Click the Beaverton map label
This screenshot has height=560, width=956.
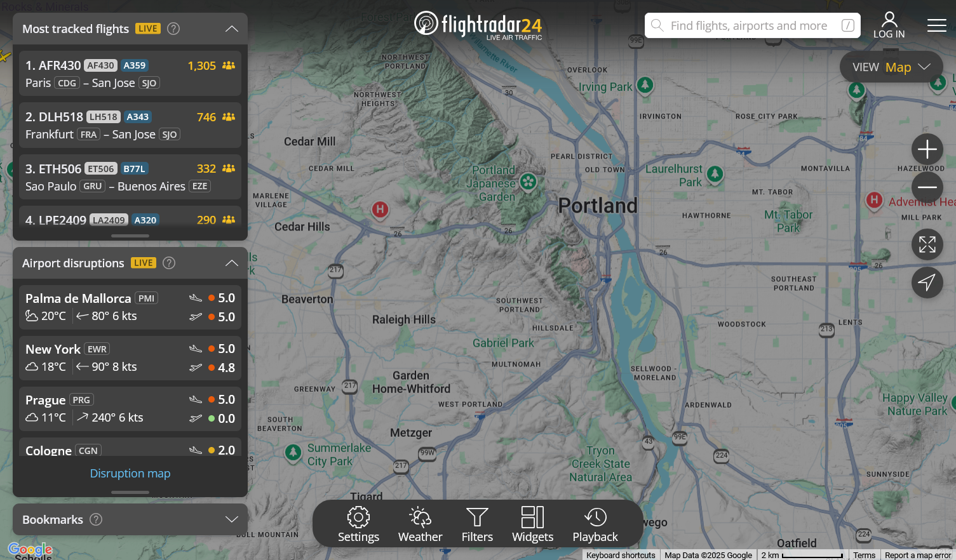pos(307,299)
